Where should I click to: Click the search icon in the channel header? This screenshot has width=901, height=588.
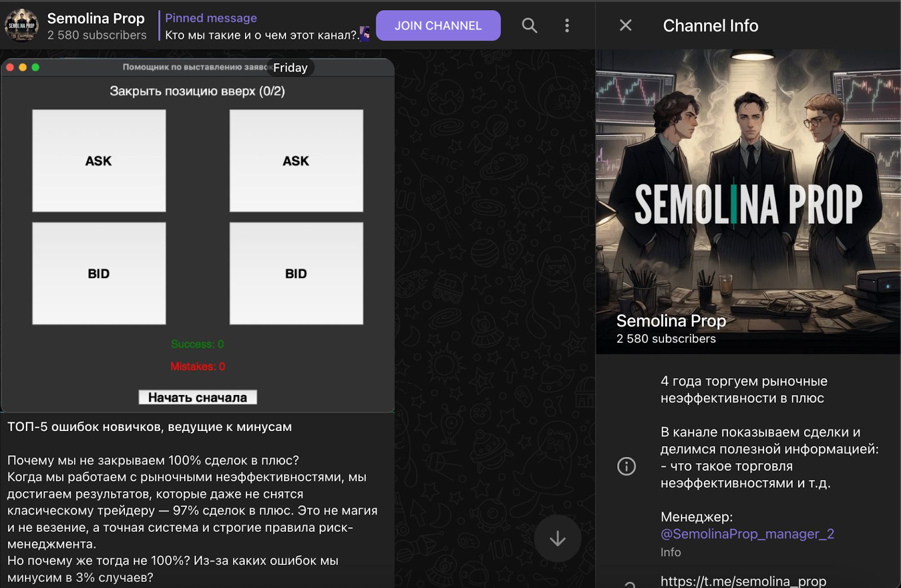[529, 25]
